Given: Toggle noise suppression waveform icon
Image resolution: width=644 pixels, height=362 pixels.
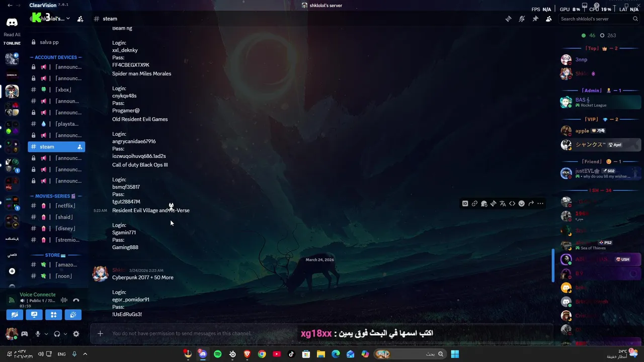Looking at the screenshot, I should 64,300.
